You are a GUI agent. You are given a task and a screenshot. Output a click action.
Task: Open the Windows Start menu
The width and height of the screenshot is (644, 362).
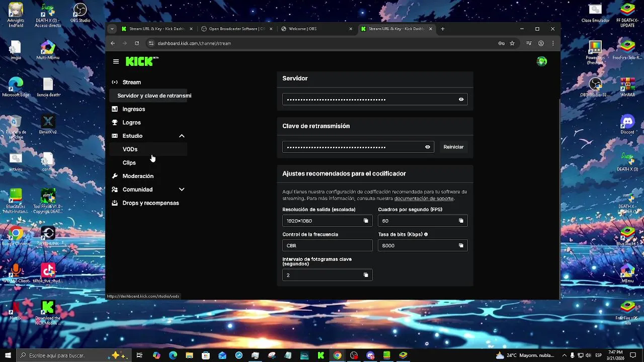(x=8, y=355)
